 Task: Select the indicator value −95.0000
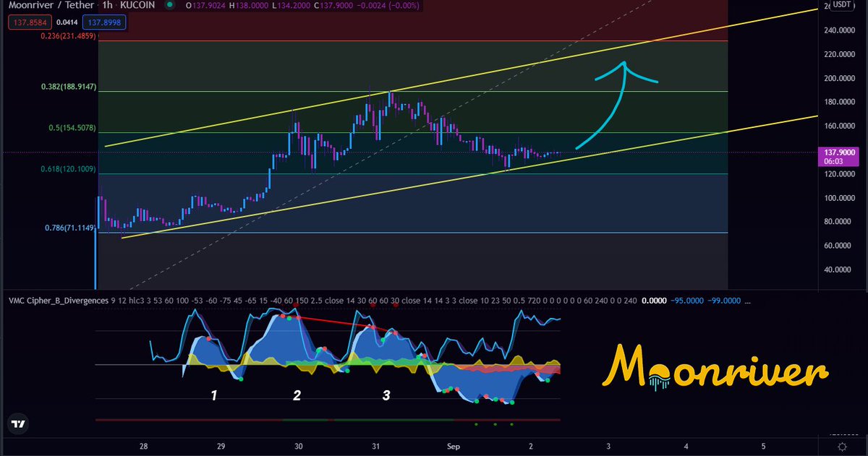[x=688, y=300]
